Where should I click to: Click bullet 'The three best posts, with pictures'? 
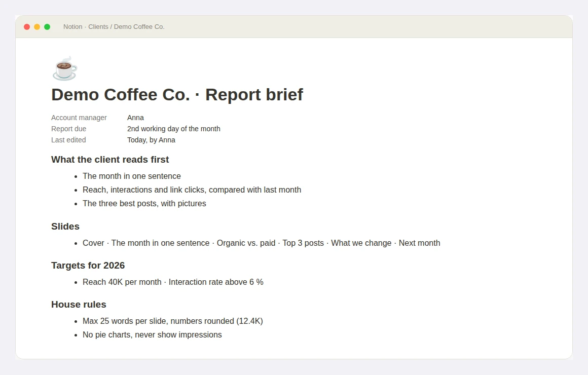(144, 204)
